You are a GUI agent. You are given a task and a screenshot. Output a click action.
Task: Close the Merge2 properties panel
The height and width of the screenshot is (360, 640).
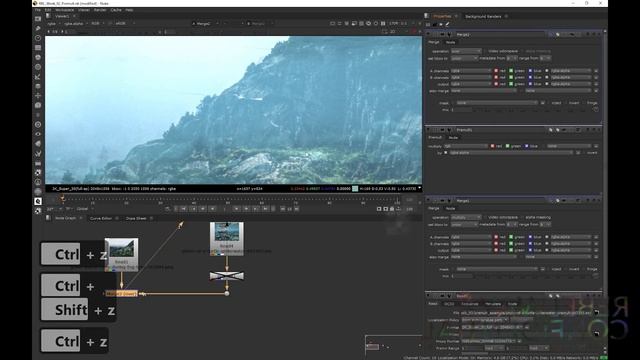pyautogui.click(x=598, y=34)
